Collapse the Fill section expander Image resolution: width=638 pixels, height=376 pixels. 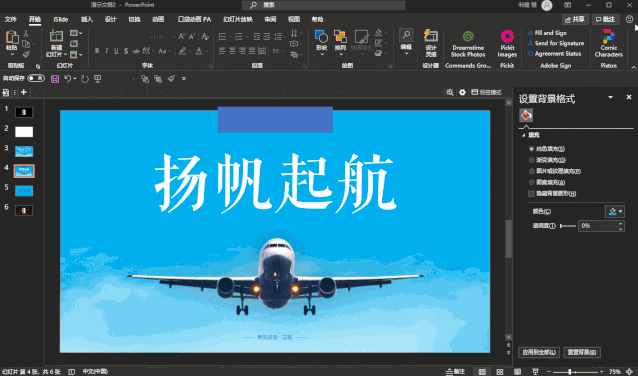pos(523,135)
